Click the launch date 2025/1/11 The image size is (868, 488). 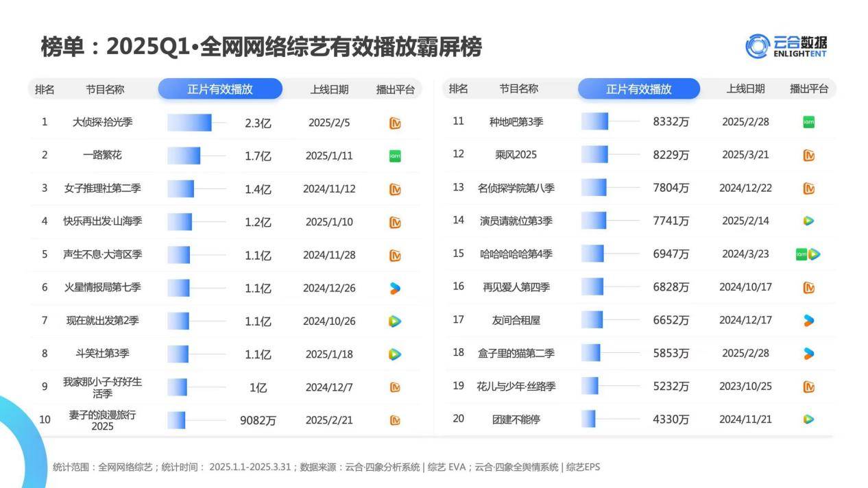[x=329, y=156]
